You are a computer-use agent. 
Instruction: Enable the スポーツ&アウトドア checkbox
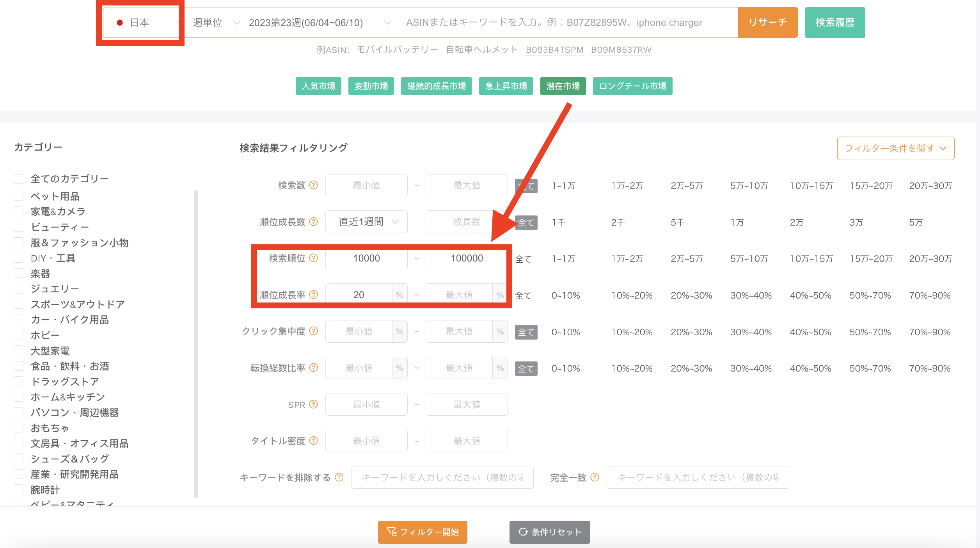point(19,304)
